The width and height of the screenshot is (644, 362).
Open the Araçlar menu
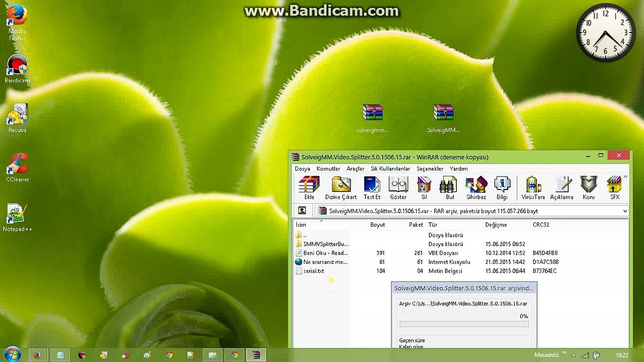click(x=355, y=169)
